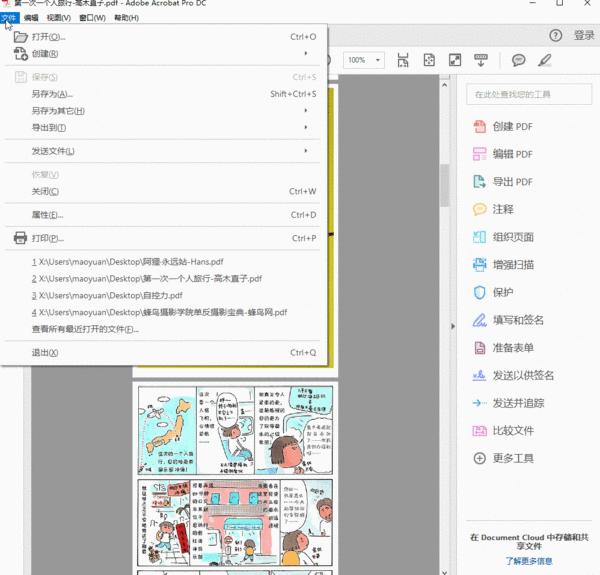This screenshot has width=600, height=575.
Task: Open the 视图 (View) menu
Action: point(59,18)
